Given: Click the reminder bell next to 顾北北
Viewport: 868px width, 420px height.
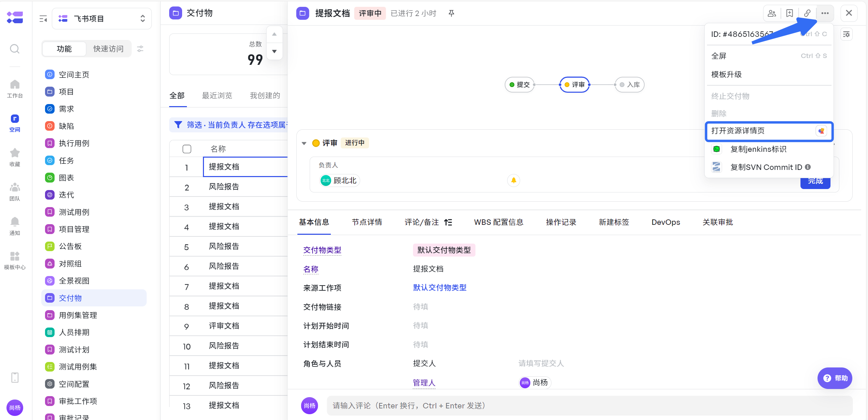Looking at the screenshot, I should (514, 180).
